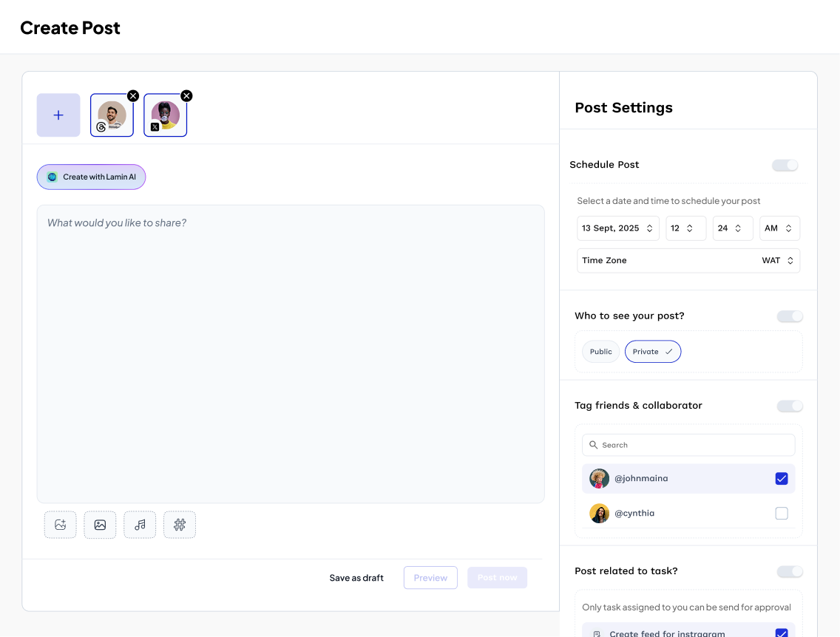Toggle the Tag friends & collaborator switch

coord(790,406)
